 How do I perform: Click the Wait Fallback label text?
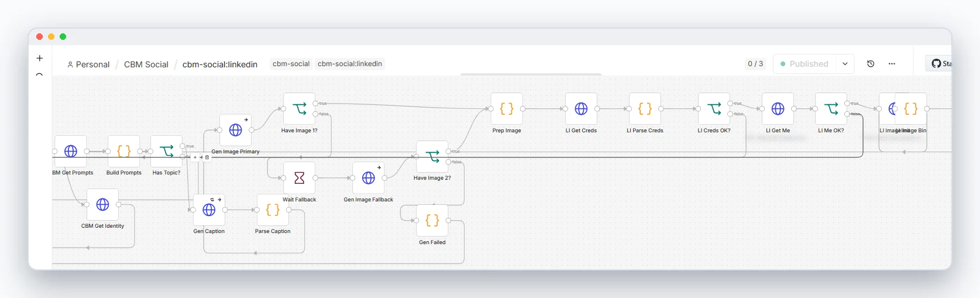[x=300, y=200]
